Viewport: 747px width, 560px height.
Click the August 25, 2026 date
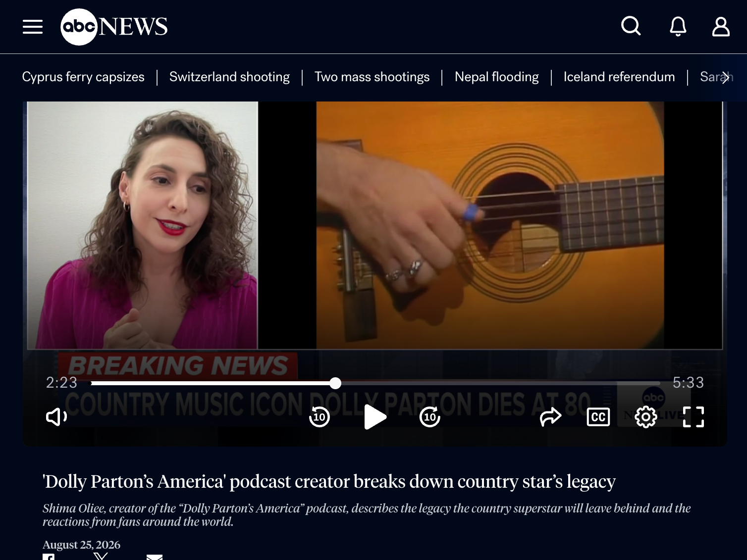pos(81,545)
